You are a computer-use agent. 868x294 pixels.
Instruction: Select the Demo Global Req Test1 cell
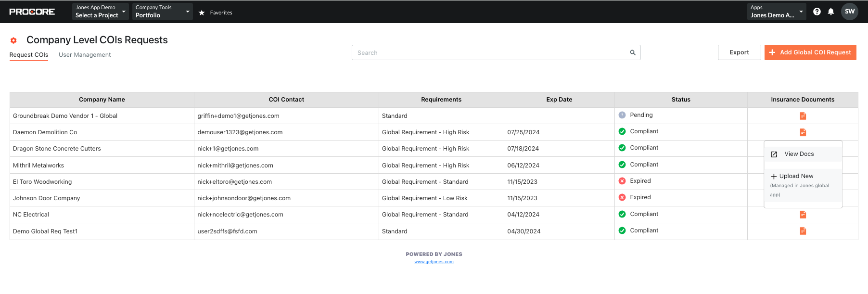click(x=102, y=231)
